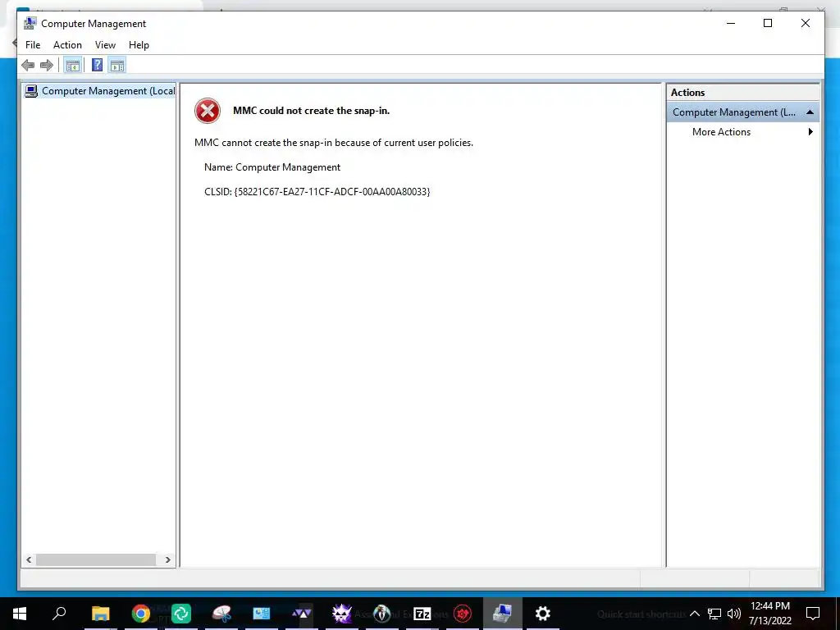Open taskbar search magnifier

(x=59, y=614)
